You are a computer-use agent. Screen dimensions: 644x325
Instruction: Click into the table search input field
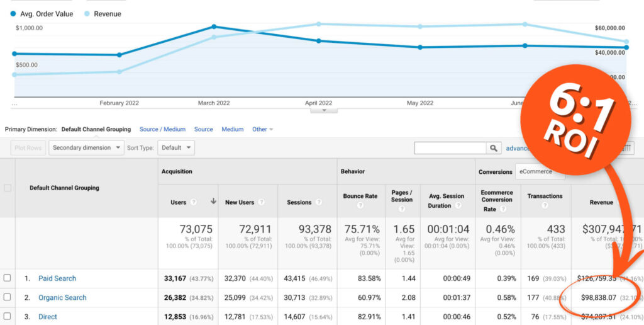click(x=450, y=148)
